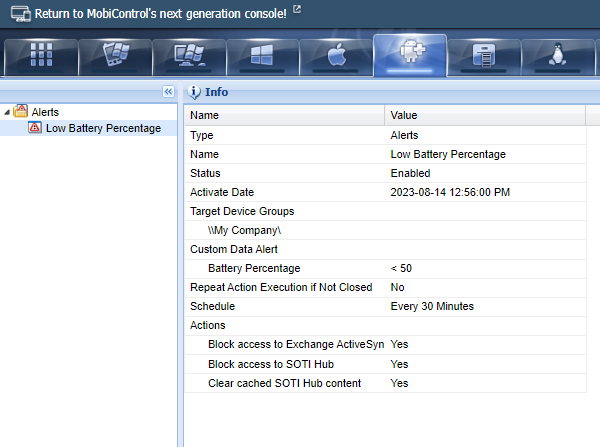Click the Value column header

pos(485,115)
